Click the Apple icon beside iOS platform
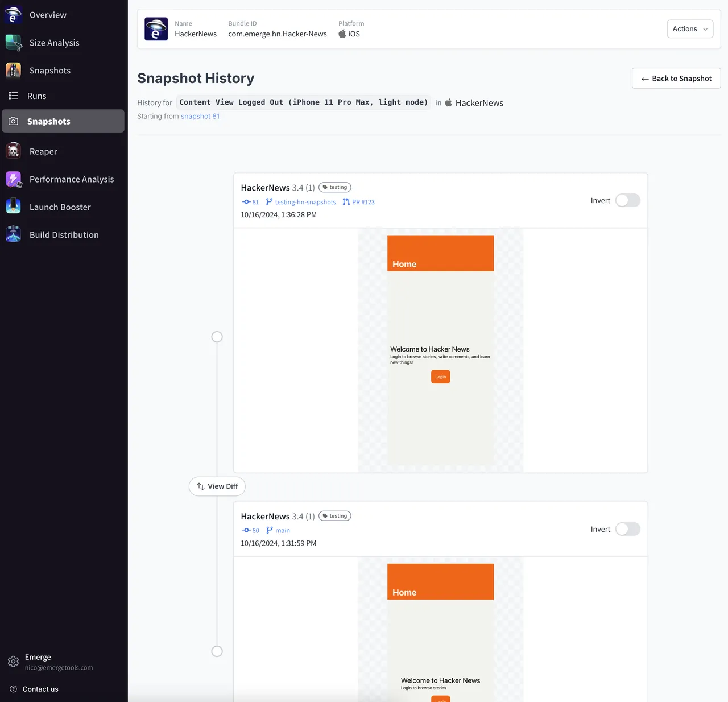This screenshot has width=728, height=702. (x=342, y=34)
